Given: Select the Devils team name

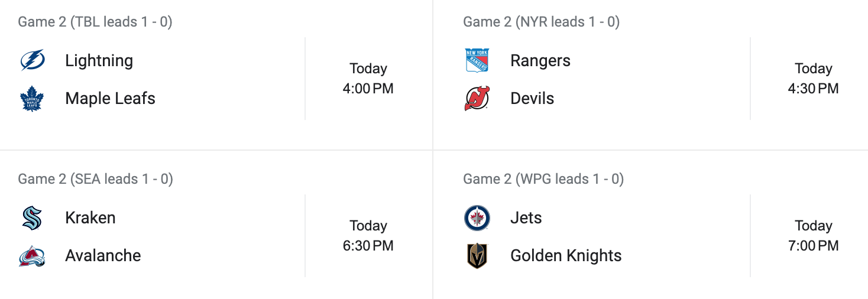Looking at the screenshot, I should coord(532,99).
